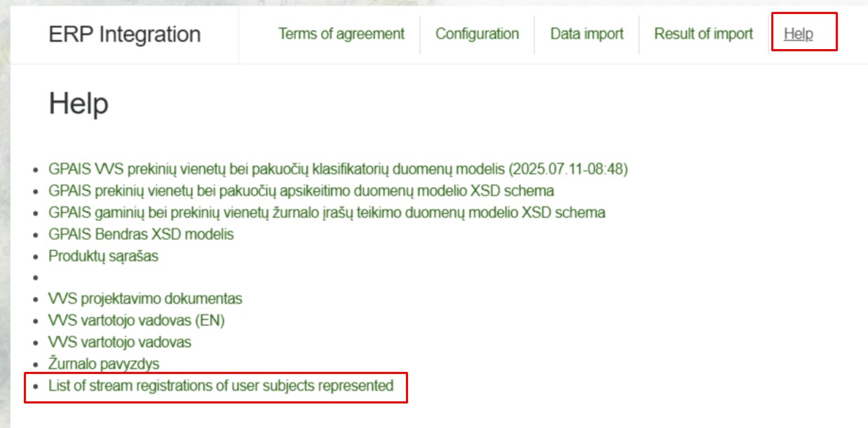Image resolution: width=868 pixels, height=428 pixels.
Task: Open the Terms of agreement page
Action: 341,33
